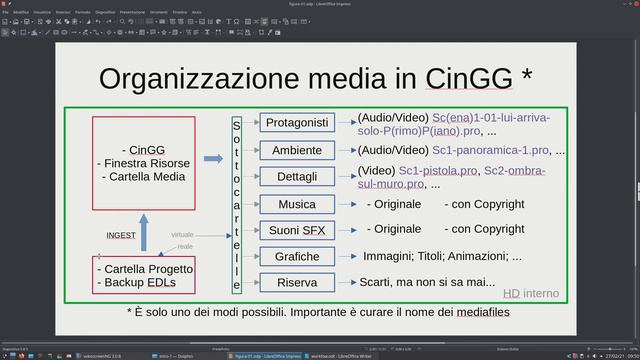Open the Formato menu
This screenshot has height=360, width=640.
coord(82,12)
